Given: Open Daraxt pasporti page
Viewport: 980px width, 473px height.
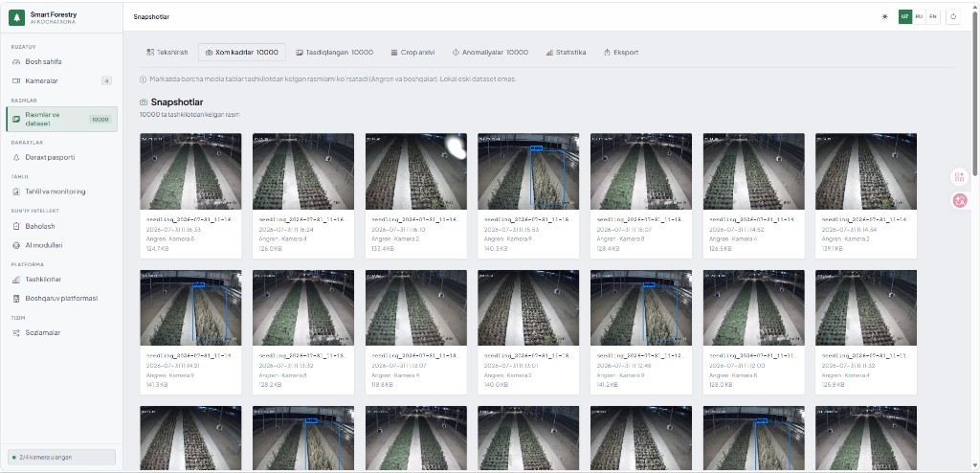Looking at the screenshot, I should click(x=61, y=157).
